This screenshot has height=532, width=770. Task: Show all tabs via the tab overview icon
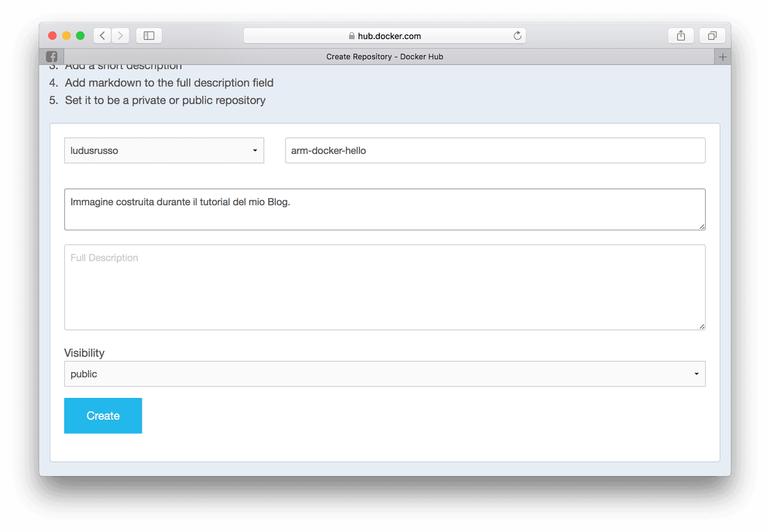pyautogui.click(x=712, y=35)
